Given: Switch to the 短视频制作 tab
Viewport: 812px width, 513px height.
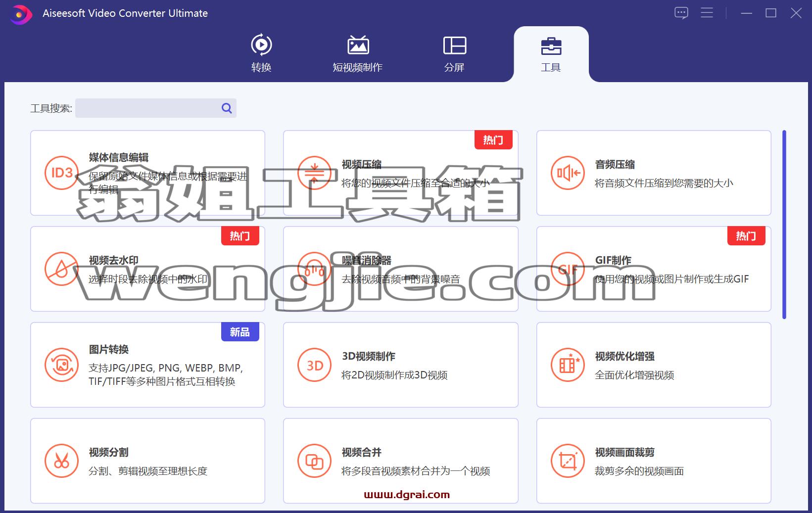Looking at the screenshot, I should tap(358, 53).
